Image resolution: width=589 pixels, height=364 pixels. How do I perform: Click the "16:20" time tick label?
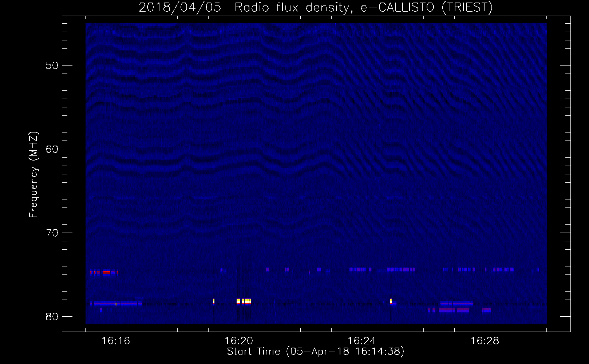pos(239,341)
